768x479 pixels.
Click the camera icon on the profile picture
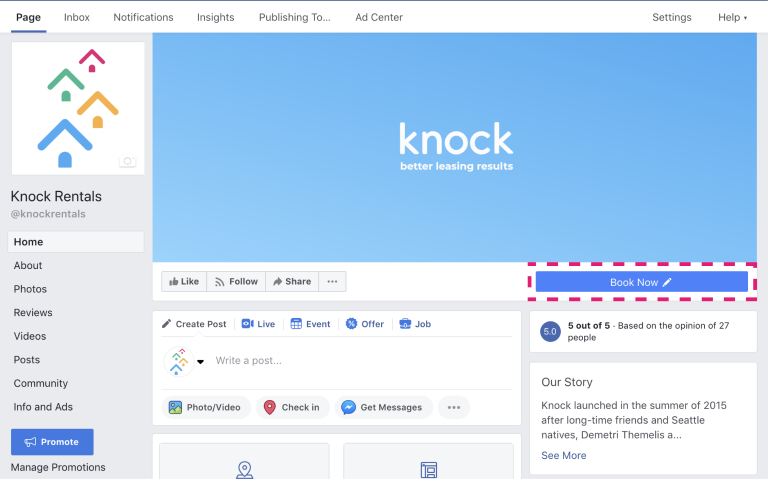tap(127, 161)
